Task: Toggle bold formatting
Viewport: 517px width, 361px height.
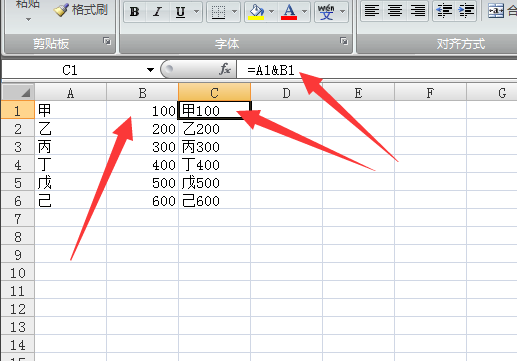Action: [x=135, y=12]
